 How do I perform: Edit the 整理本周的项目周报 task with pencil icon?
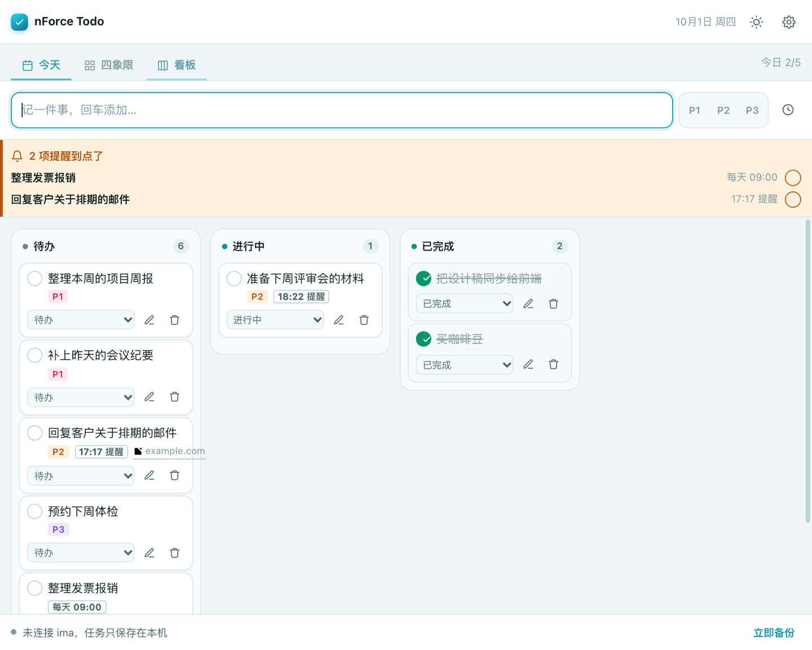tap(149, 320)
